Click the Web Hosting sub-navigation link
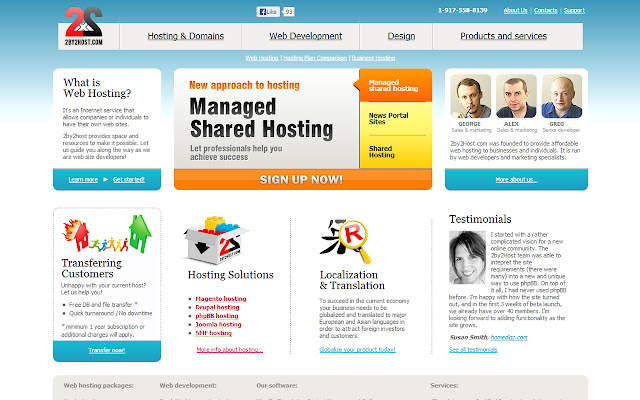The width and height of the screenshot is (640, 400). point(262,58)
